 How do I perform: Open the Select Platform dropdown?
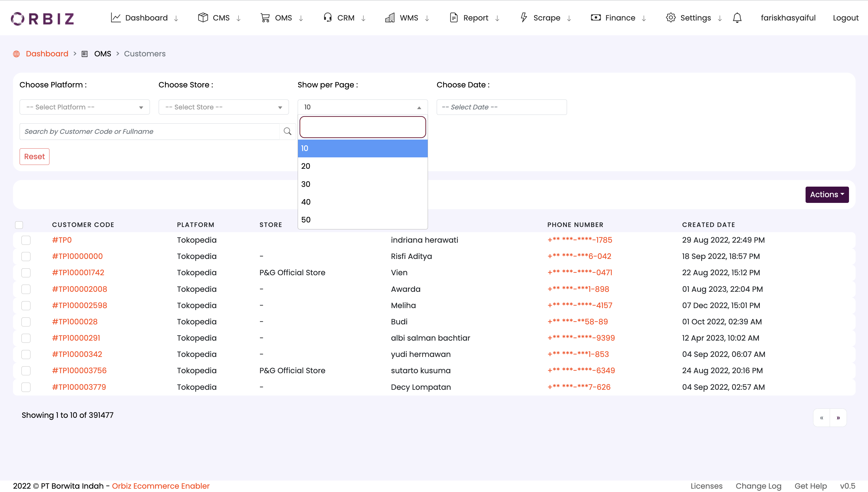point(84,107)
